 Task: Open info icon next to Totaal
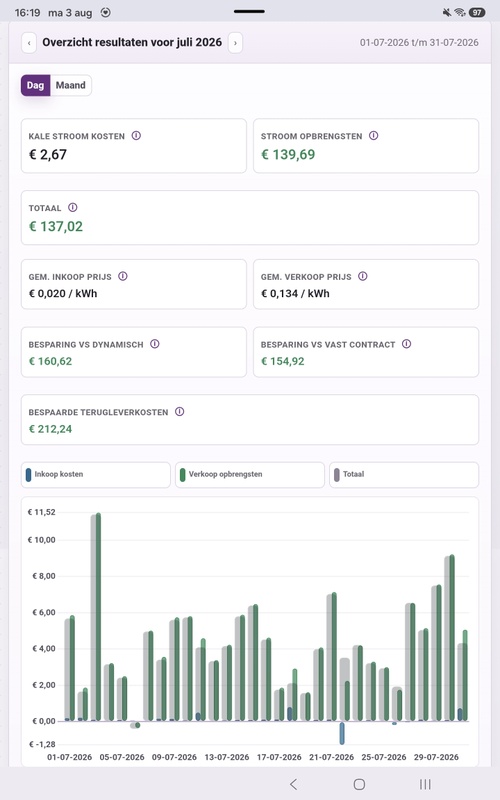(x=73, y=208)
